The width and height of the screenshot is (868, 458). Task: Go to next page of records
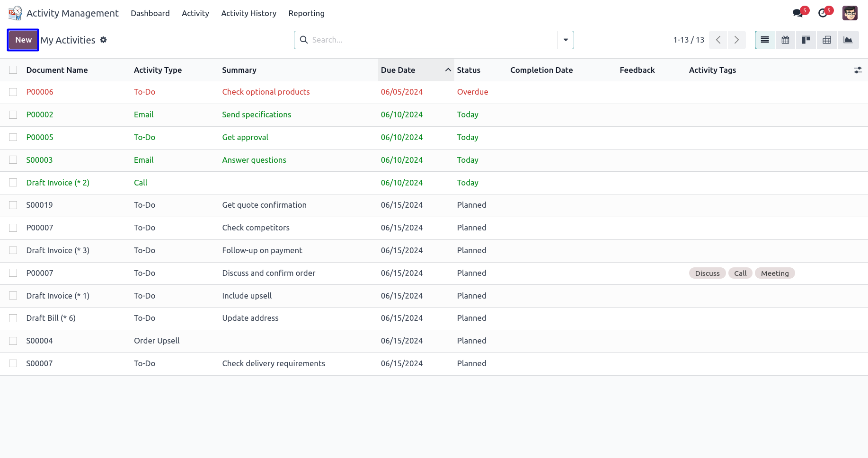point(736,40)
